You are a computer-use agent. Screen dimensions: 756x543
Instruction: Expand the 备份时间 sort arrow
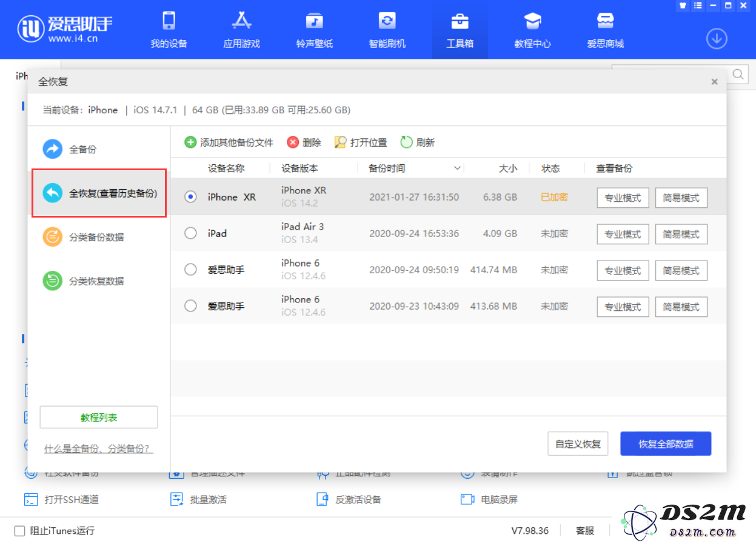coord(458,168)
